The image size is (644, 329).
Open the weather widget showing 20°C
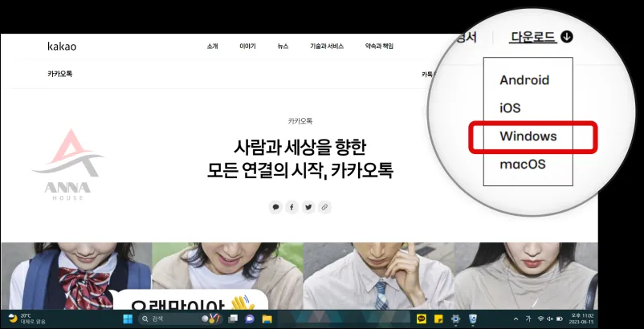[x=26, y=319]
